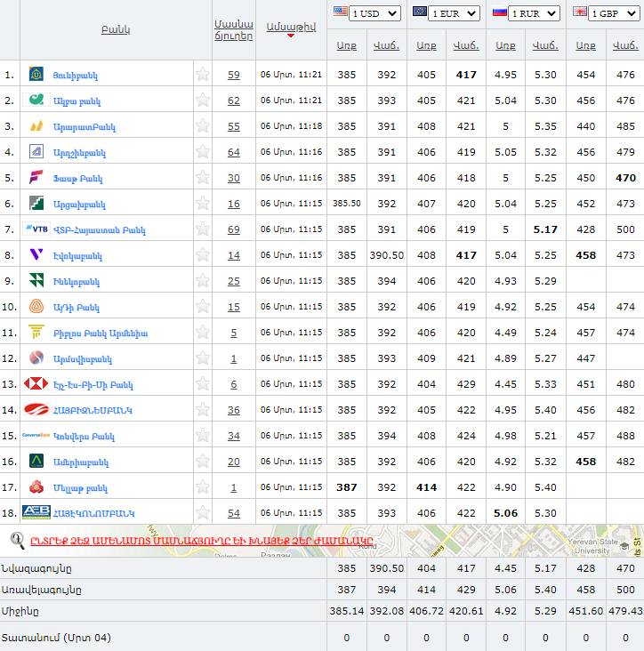Click the red sort arrow under date header

coord(291,36)
